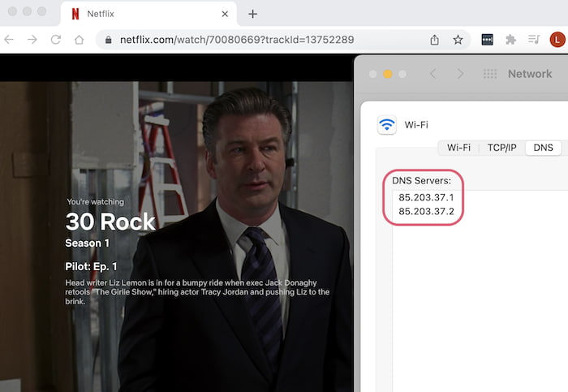Open the media controls icon in the toolbar
The height and width of the screenshot is (392, 568).
(534, 39)
